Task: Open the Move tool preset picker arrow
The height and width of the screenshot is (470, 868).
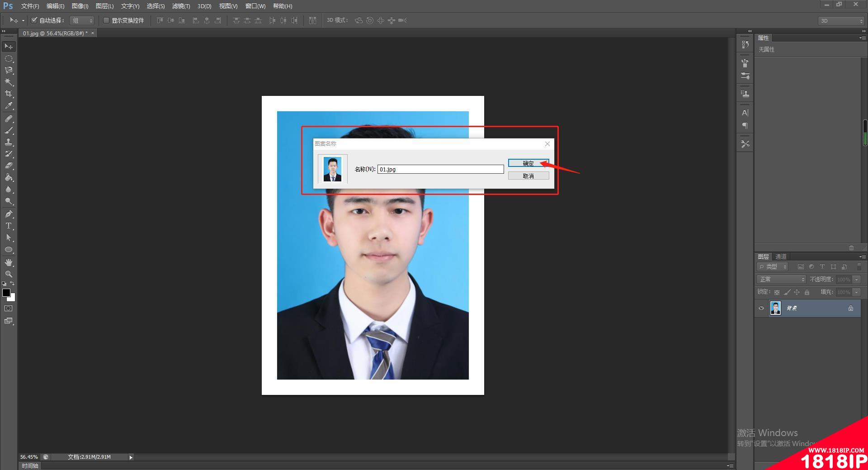Action: (23, 21)
